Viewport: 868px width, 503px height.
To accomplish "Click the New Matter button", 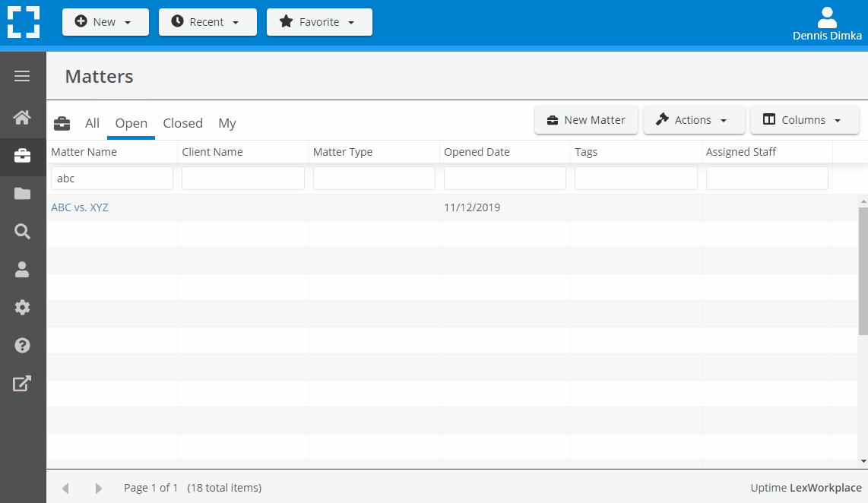I will pyautogui.click(x=586, y=119).
